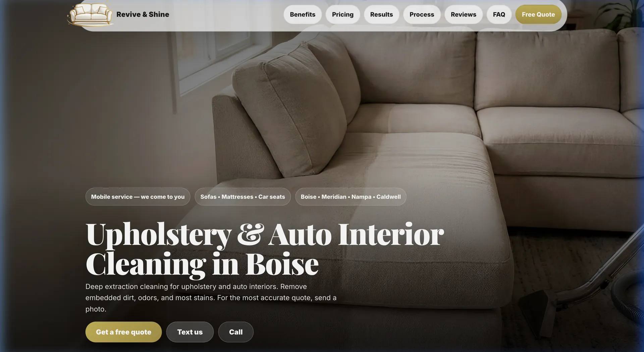644x352 pixels.
Task: Click the Call button
Action: [x=236, y=332]
